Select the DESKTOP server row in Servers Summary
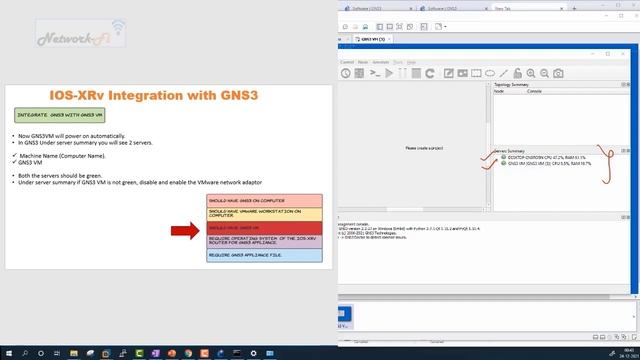The image size is (640, 360). [543, 157]
